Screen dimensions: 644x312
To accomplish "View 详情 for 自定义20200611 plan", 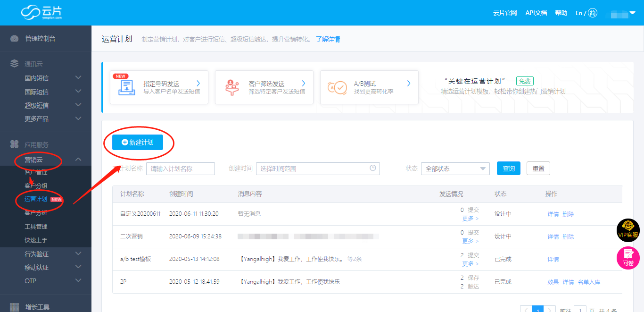I will click(553, 214).
